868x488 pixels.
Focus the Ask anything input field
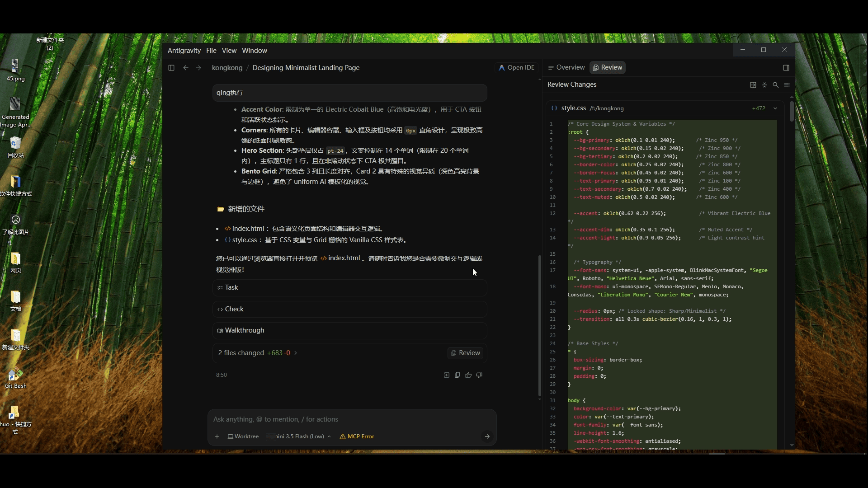tap(352, 419)
